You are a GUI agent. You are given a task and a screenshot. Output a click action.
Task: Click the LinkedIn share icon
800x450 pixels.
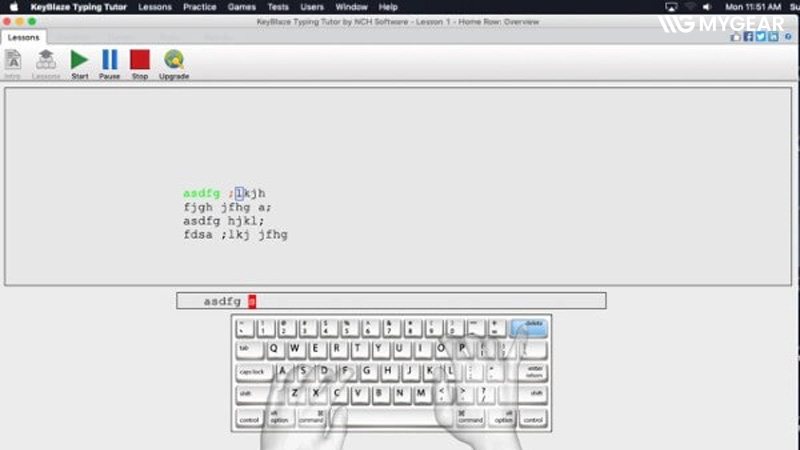pyautogui.click(x=772, y=37)
